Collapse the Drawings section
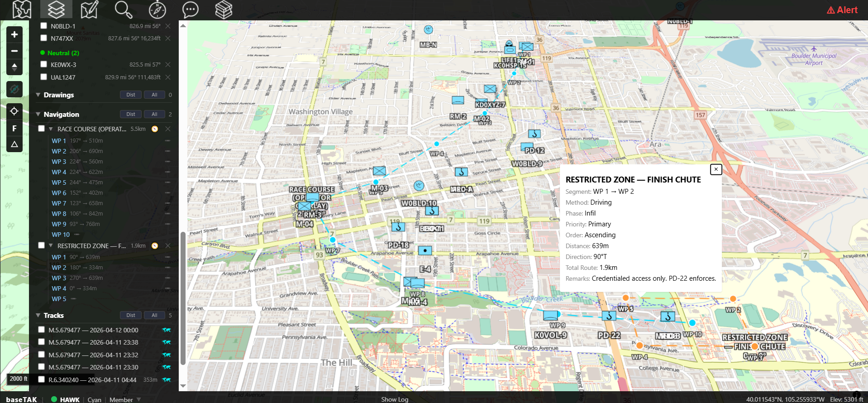 [x=38, y=95]
